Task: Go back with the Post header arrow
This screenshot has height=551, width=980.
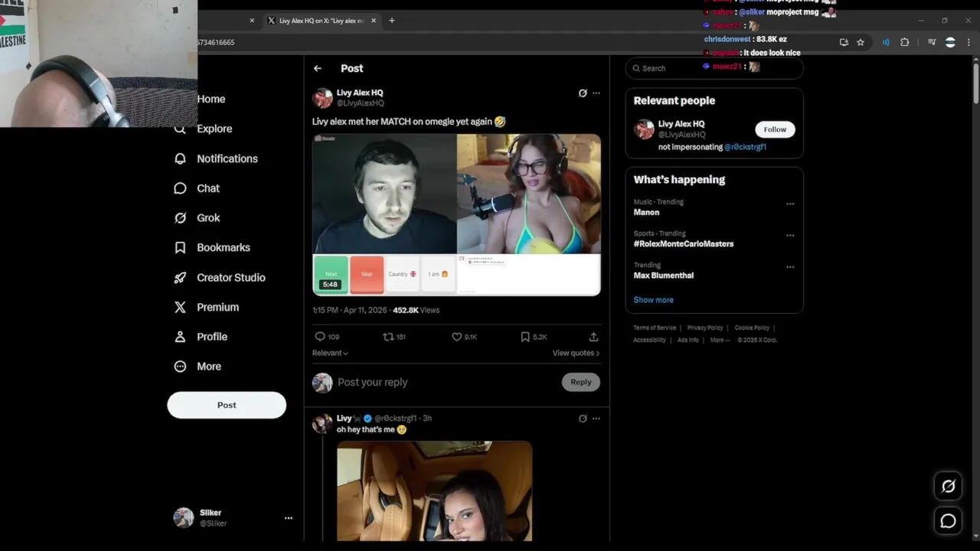Action: 318,68
